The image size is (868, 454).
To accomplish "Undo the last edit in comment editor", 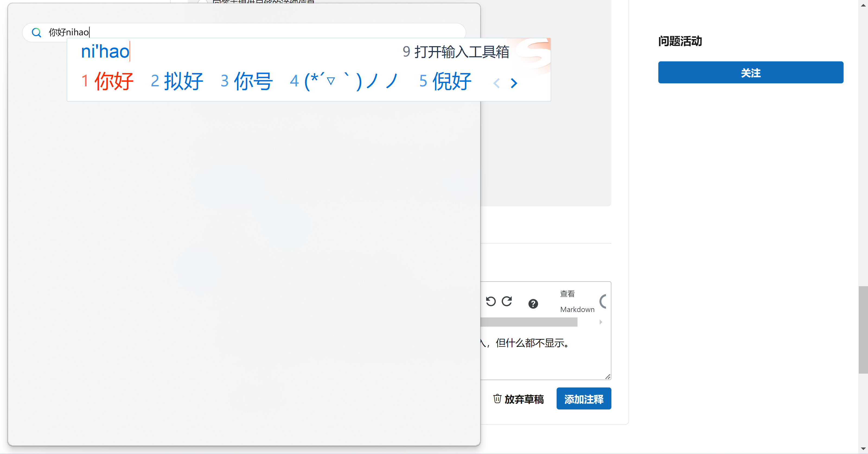I will click(491, 301).
